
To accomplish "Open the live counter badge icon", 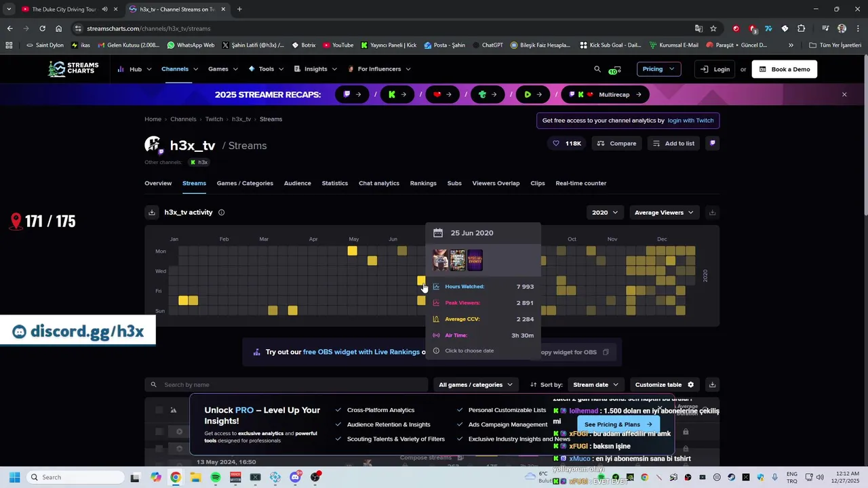I will coord(615,69).
